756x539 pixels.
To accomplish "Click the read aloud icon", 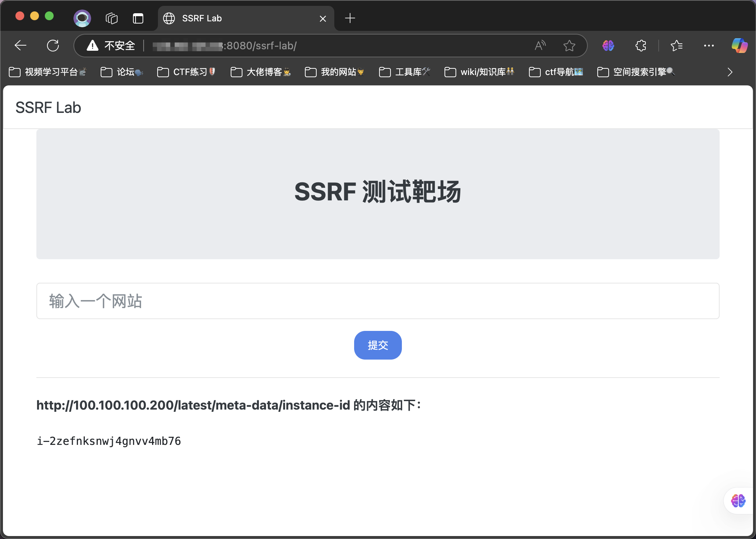I will [x=540, y=46].
